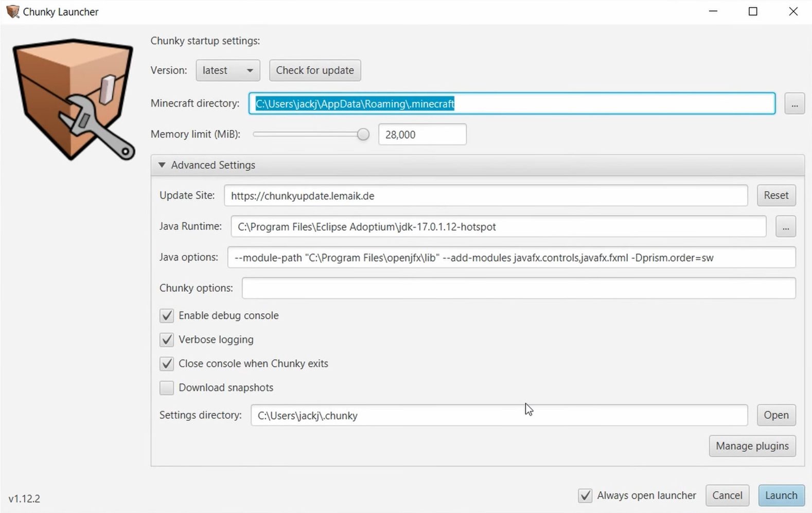Uncheck Verbose logging
This screenshot has width=812, height=513.
[x=167, y=339]
